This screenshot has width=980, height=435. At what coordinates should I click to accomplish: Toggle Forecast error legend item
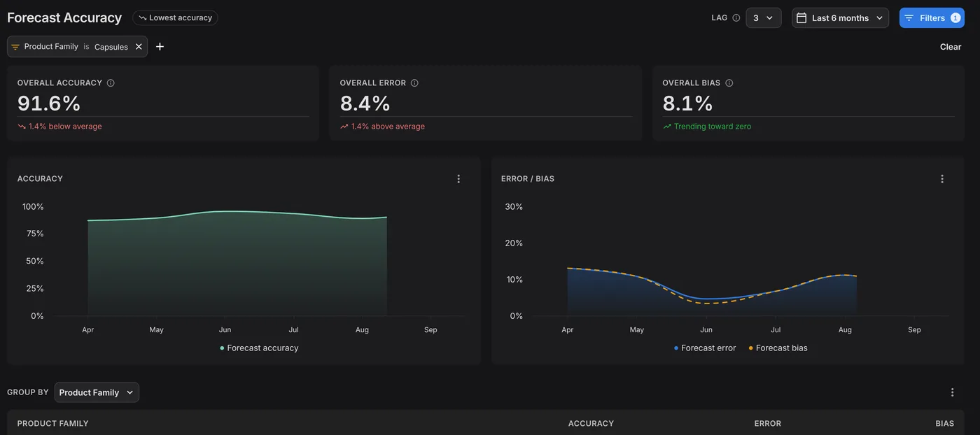704,348
